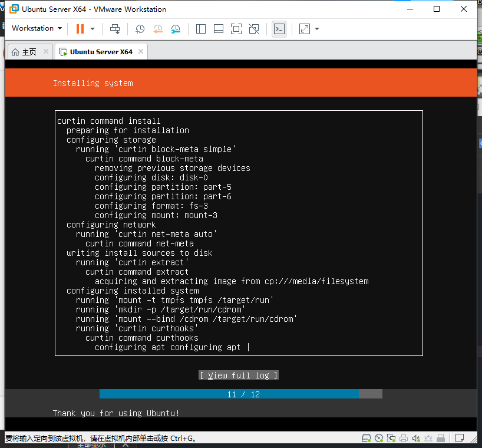The height and width of the screenshot is (448, 482).
Task: Click the 'writing install sources to disk' line
Action: point(140,253)
